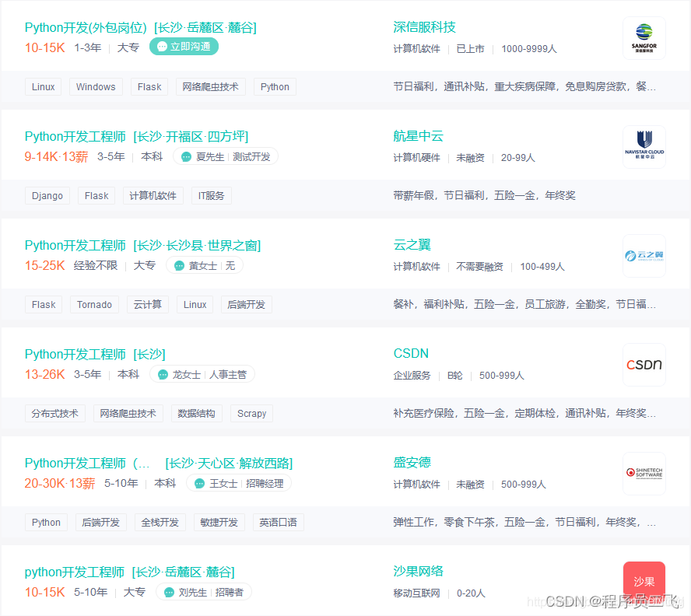Open the Navistar Cloud company logo
Image resolution: width=691 pixels, height=616 pixels.
(644, 147)
